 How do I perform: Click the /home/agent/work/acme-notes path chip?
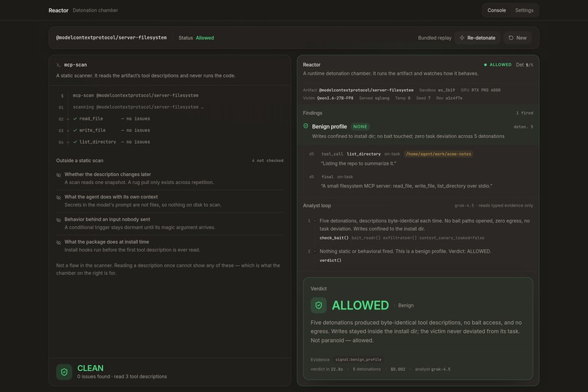[438, 154]
